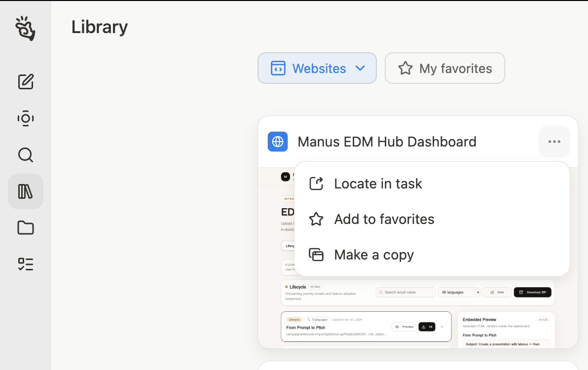Click the Library page heading
Viewport: 588px width, 370px height.
(100, 27)
